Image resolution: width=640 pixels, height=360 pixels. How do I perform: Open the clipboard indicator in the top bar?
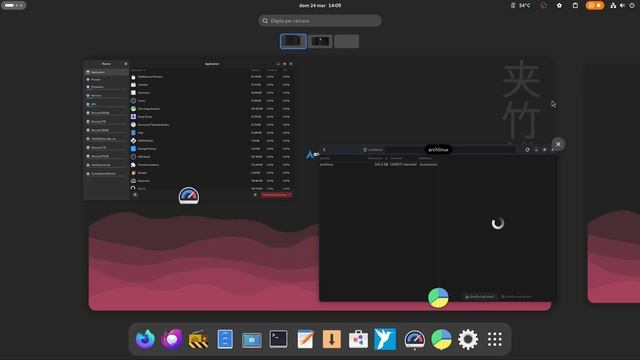pos(575,5)
